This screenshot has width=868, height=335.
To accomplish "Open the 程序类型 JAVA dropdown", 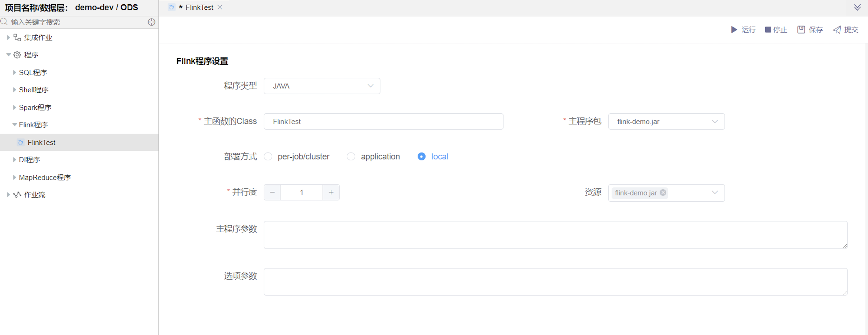I will (x=322, y=86).
